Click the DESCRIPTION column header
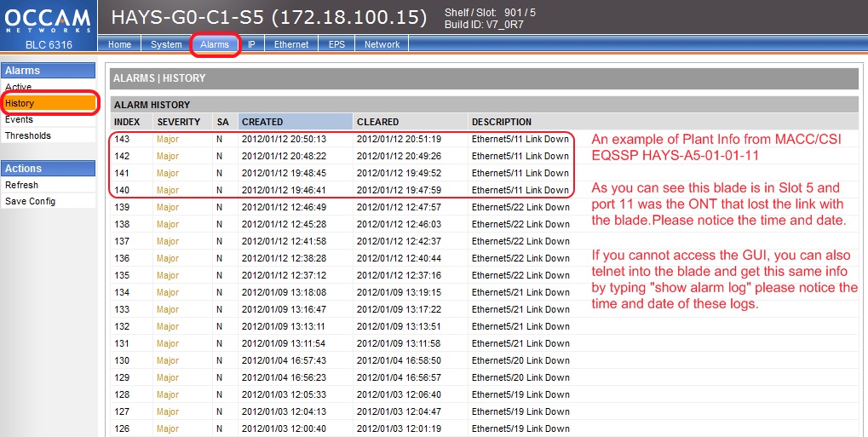The width and height of the screenshot is (868, 437). pos(502,122)
